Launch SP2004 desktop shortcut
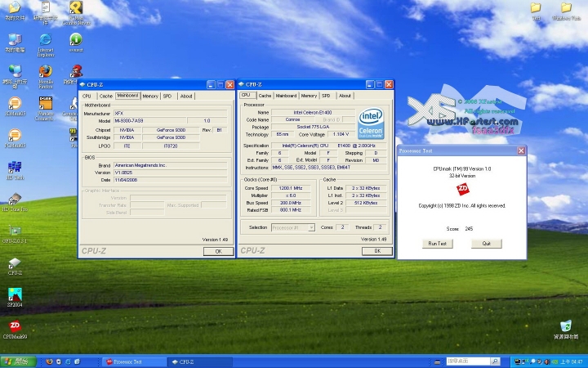 [15, 298]
